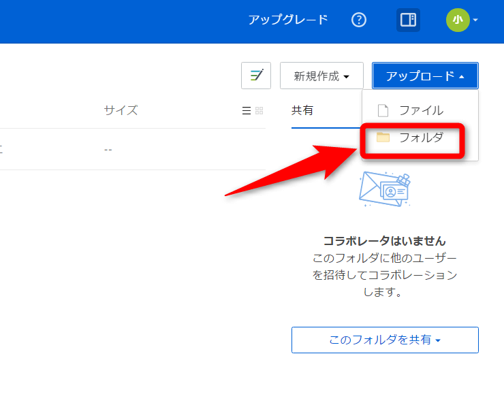Click the アップグレード link in header
The width and height of the screenshot is (504, 420).
(288, 20)
